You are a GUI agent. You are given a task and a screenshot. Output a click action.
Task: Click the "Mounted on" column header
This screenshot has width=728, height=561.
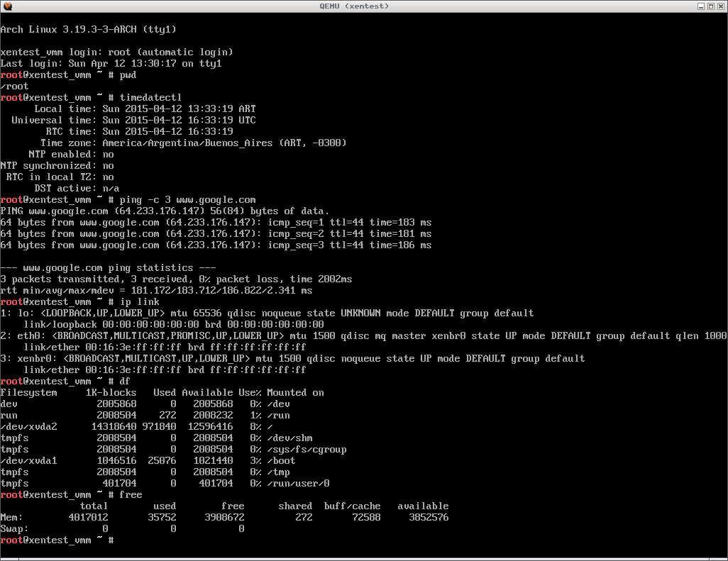[295, 393]
